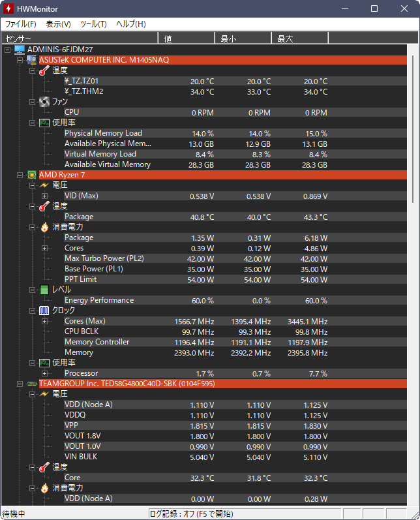The width and height of the screenshot is (420, 520).
Task: Click the 待機中 status text
Action: (14, 514)
